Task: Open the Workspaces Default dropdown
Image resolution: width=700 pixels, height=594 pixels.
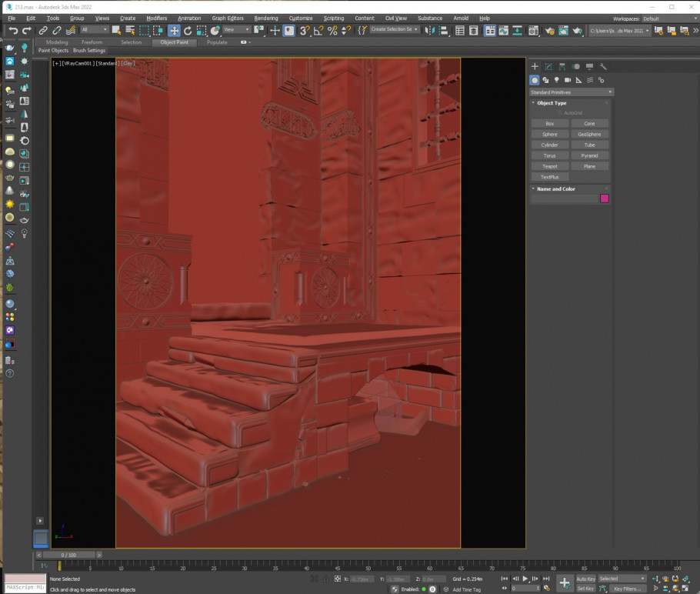Action: point(670,18)
